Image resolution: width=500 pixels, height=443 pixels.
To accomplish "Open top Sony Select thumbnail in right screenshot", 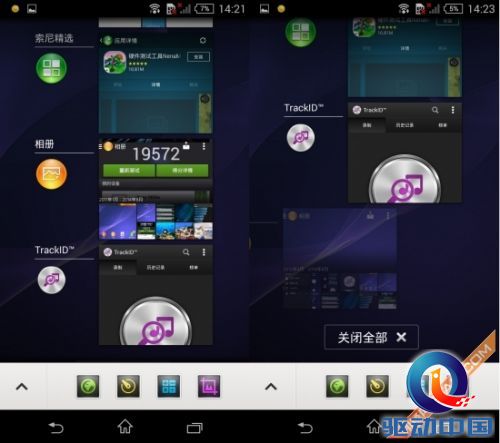I will coord(405,57).
